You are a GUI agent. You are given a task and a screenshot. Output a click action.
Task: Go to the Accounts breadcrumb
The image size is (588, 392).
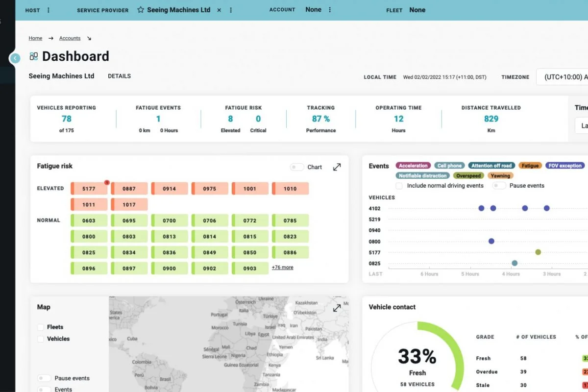(70, 38)
